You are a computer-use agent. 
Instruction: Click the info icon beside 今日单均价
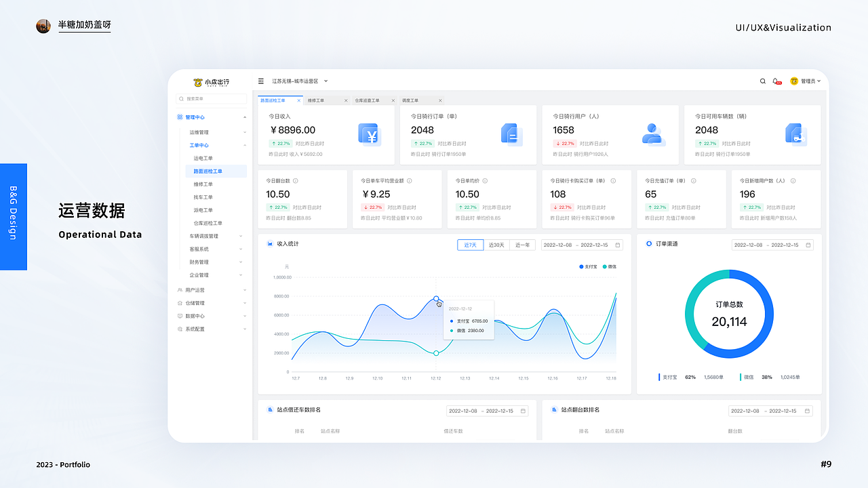pos(485,181)
